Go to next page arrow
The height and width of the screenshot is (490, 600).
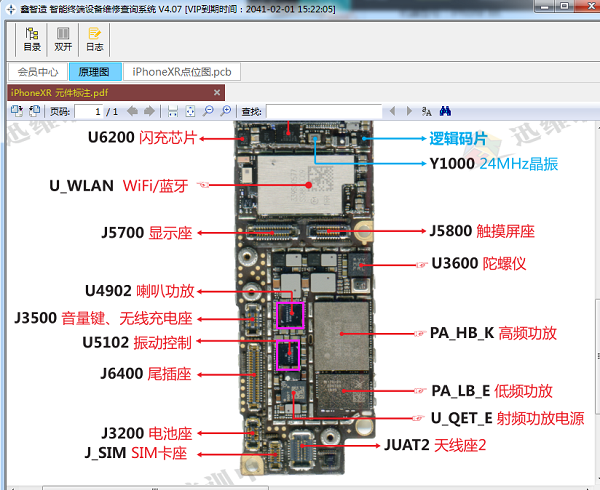coord(149,111)
